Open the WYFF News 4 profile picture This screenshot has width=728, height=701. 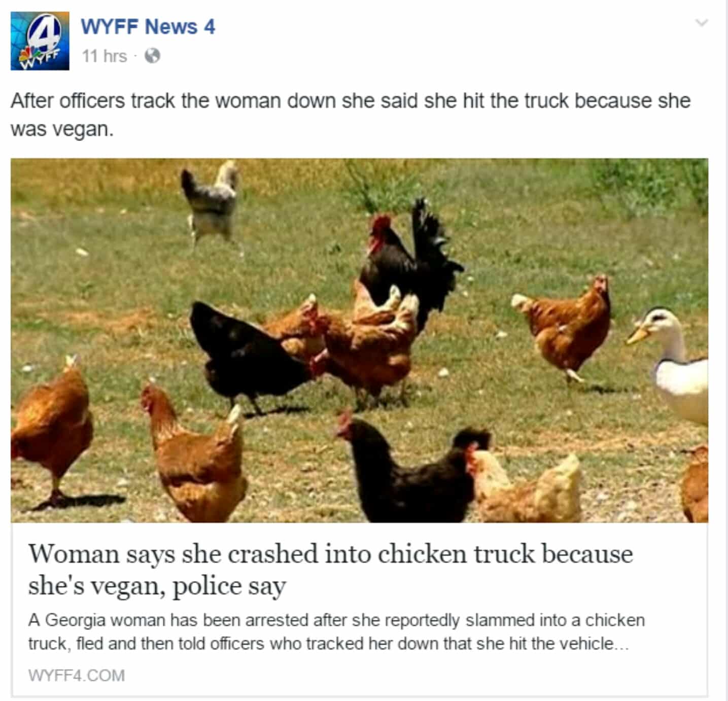pos(40,41)
